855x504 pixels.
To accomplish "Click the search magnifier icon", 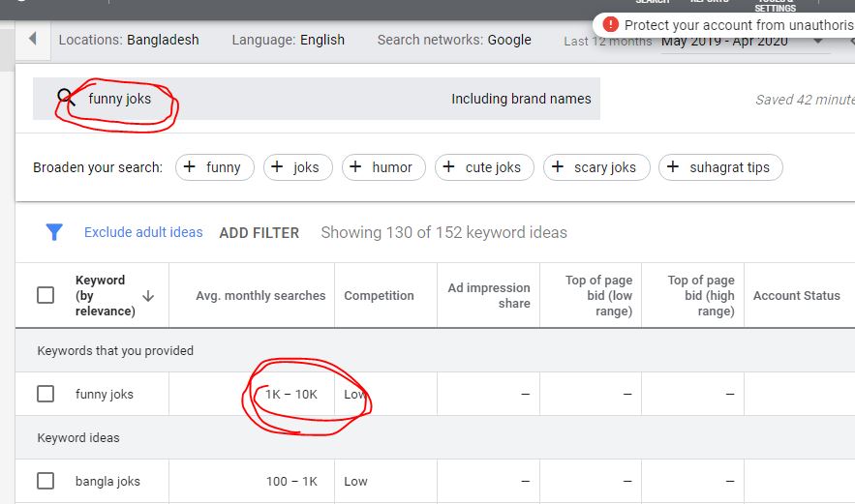I will click(66, 98).
